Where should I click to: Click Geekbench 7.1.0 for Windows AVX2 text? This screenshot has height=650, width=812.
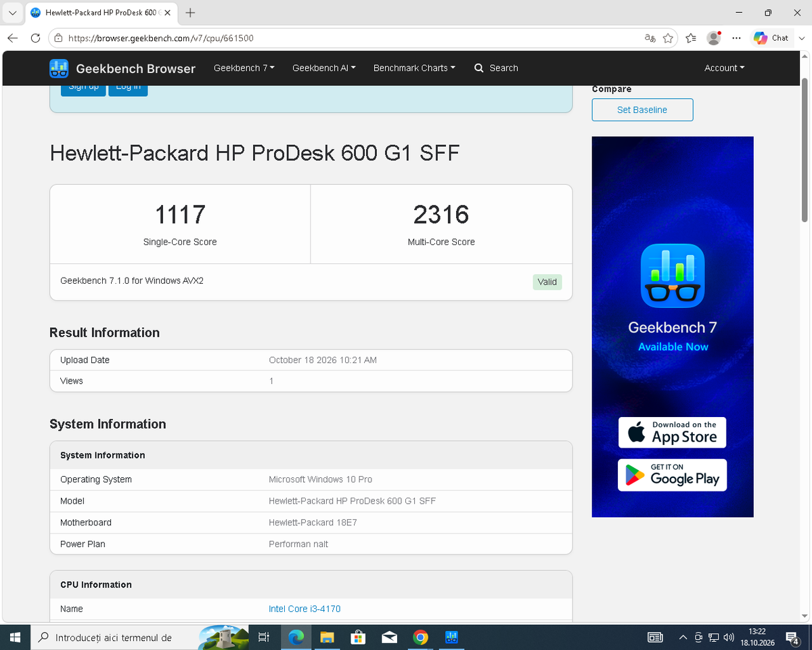(132, 280)
